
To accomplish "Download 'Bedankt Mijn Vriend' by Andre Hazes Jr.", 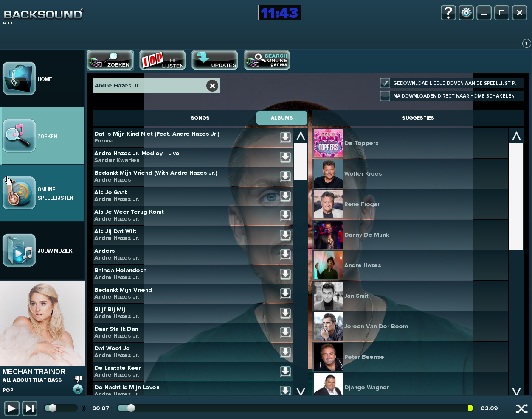I will click(x=285, y=293).
